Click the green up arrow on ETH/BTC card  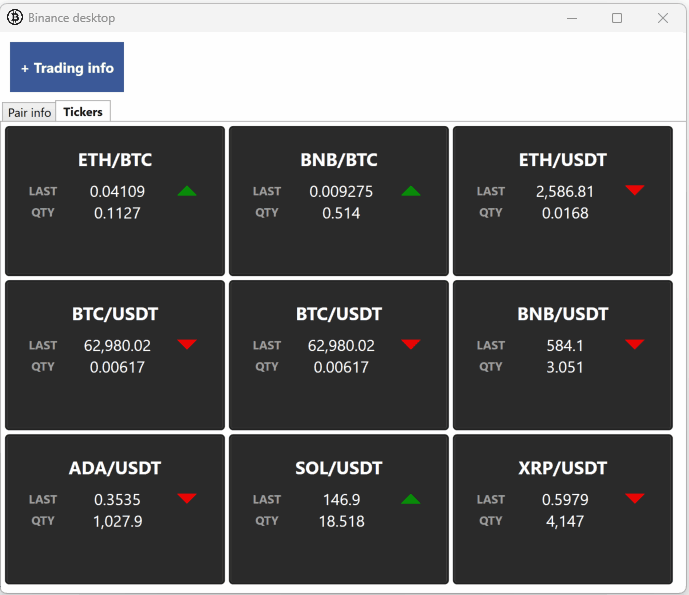pos(187,191)
